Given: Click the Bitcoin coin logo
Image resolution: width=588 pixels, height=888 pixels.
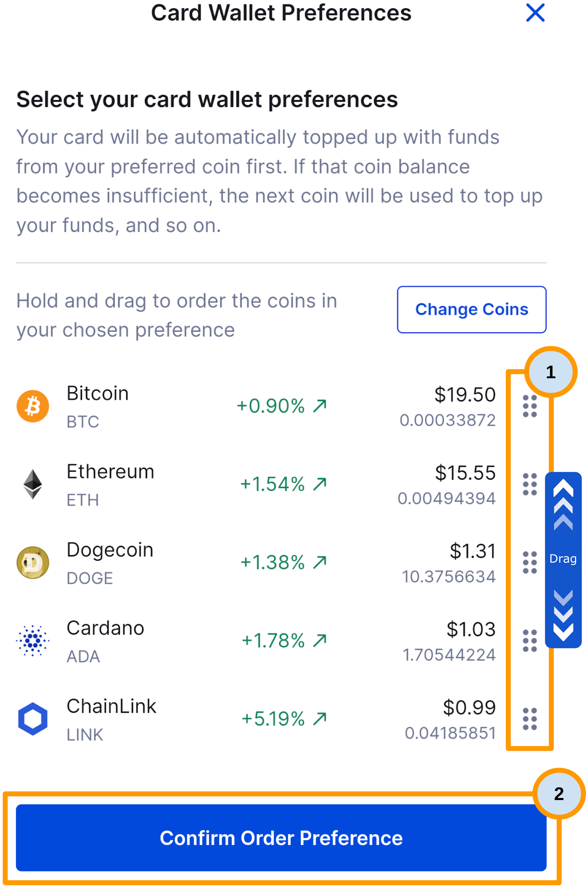Looking at the screenshot, I should tap(33, 406).
